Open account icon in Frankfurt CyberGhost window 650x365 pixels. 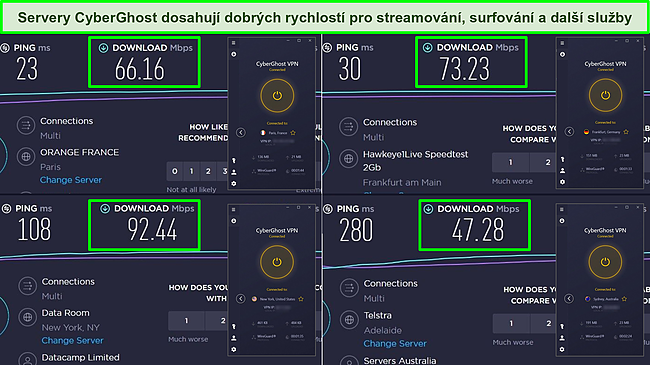(562, 170)
